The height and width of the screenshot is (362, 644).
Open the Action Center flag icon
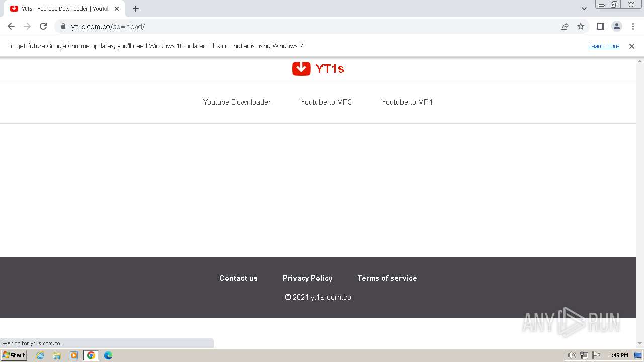click(x=596, y=355)
